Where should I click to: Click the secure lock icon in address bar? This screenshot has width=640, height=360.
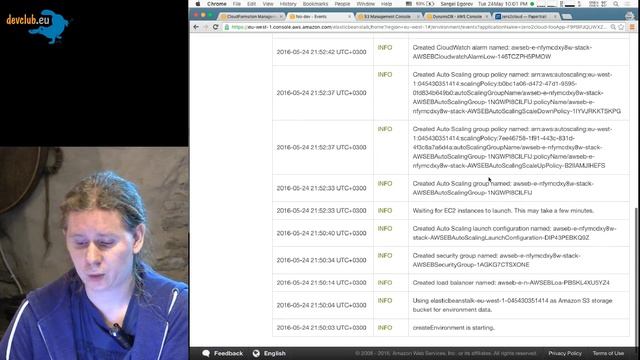(x=227, y=27)
